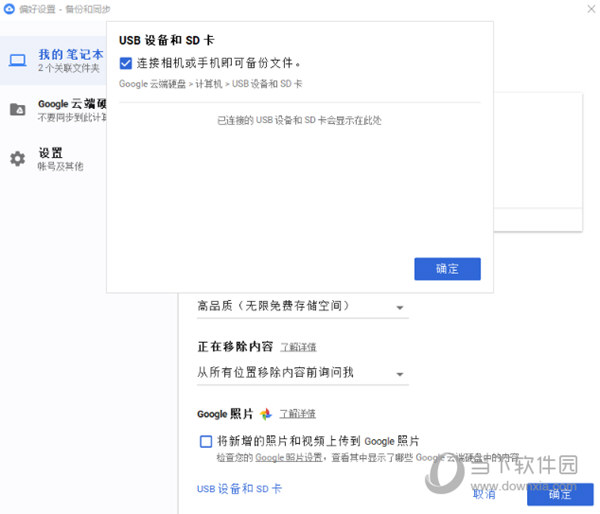
Task: Click the bottom 确定 button in preferences
Action: (560, 494)
